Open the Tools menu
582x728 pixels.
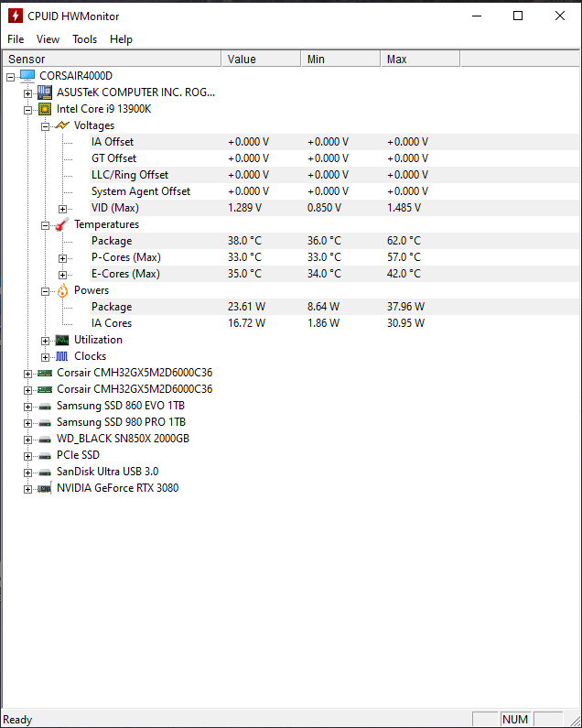click(x=85, y=39)
